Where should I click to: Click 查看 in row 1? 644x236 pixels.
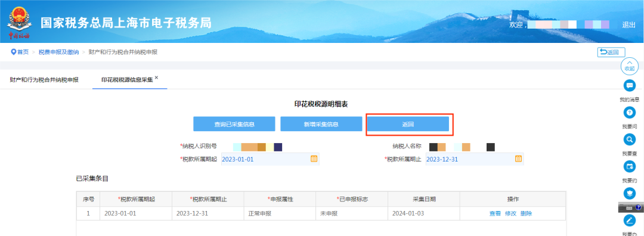pos(495,213)
